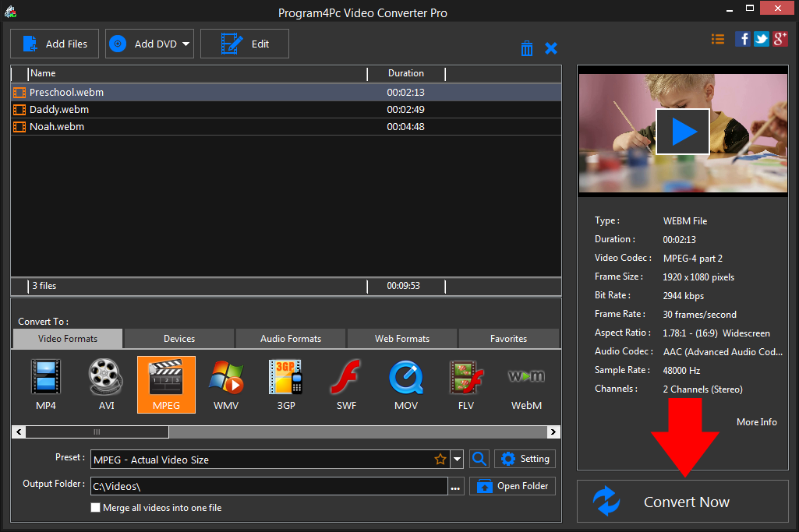
Task: Select the WebM format icon
Action: coord(525,383)
